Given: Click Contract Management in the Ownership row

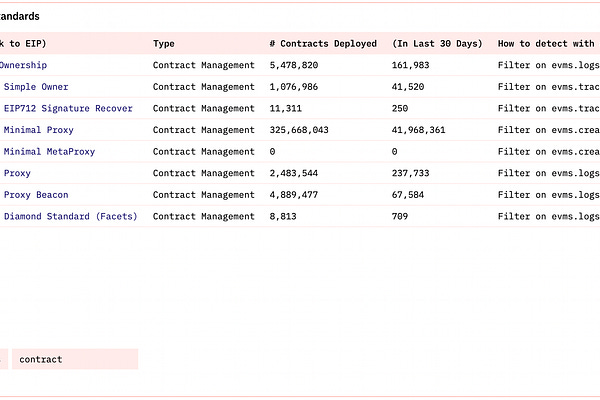Looking at the screenshot, I should [x=204, y=65].
